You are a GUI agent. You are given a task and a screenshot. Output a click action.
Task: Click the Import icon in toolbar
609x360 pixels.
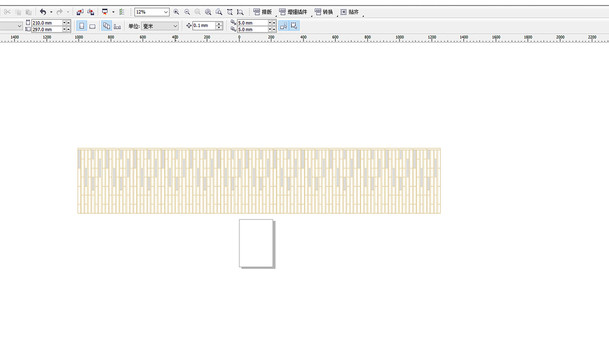(x=80, y=12)
